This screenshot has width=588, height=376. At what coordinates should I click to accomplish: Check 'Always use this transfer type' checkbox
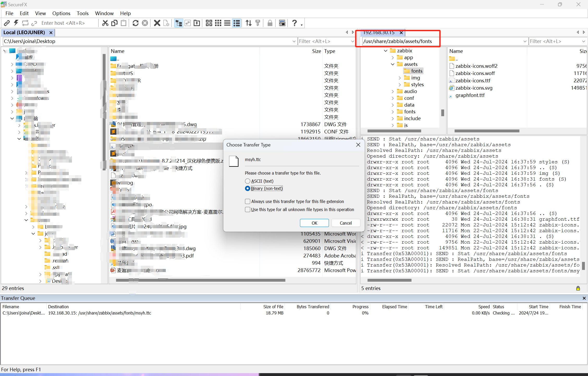(x=248, y=201)
